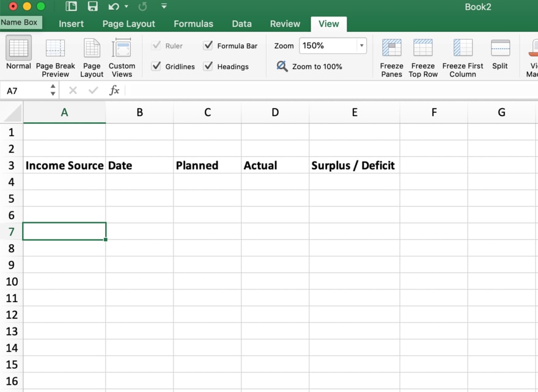Select column E header
This screenshot has width=538, height=392.
[x=355, y=112]
